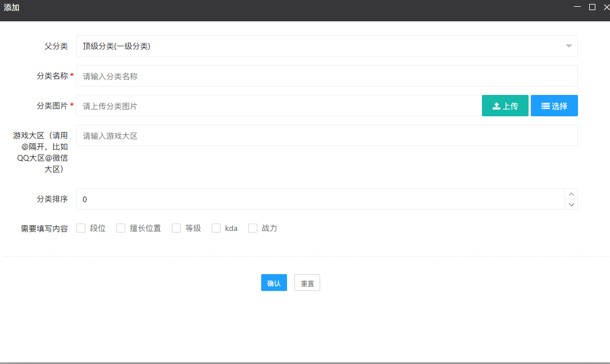Viewport: 610px width, 364px height.
Task: Maximize the 添加 dialog window
Action: pos(592,7)
